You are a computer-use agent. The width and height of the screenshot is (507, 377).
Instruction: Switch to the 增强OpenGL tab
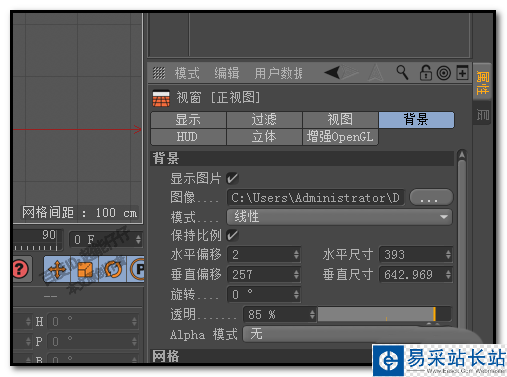click(x=340, y=137)
